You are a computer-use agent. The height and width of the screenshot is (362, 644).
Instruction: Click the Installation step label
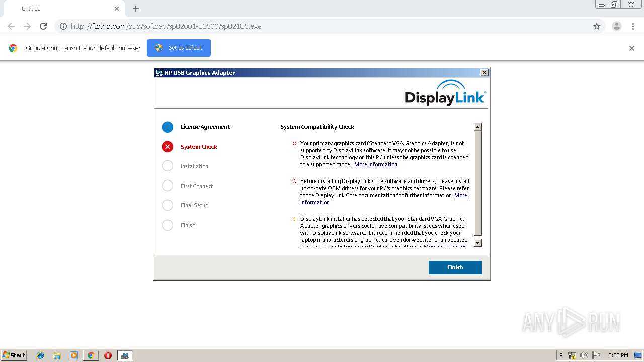coord(194,166)
